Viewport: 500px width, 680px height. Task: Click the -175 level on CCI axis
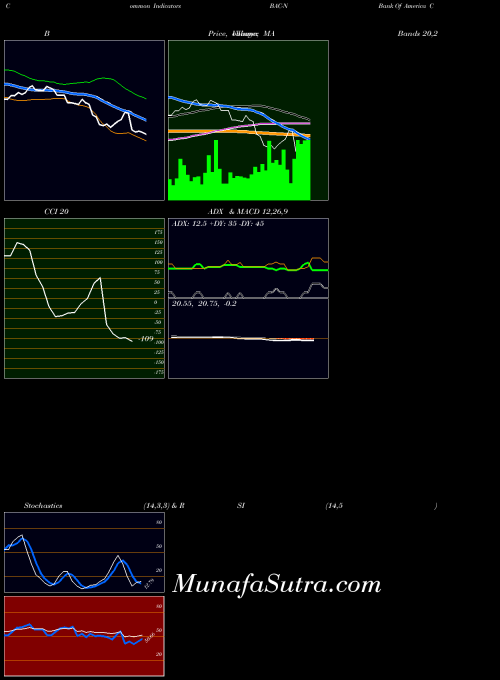(x=159, y=372)
